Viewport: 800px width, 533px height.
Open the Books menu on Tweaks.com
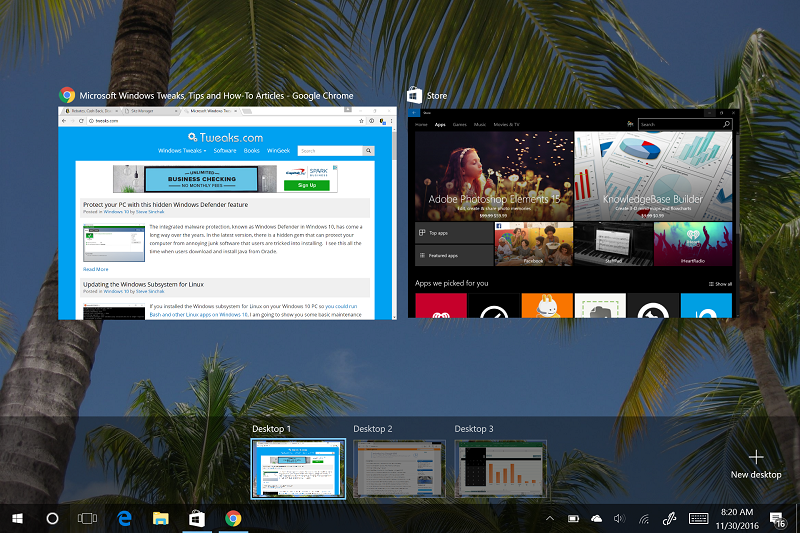click(x=252, y=150)
